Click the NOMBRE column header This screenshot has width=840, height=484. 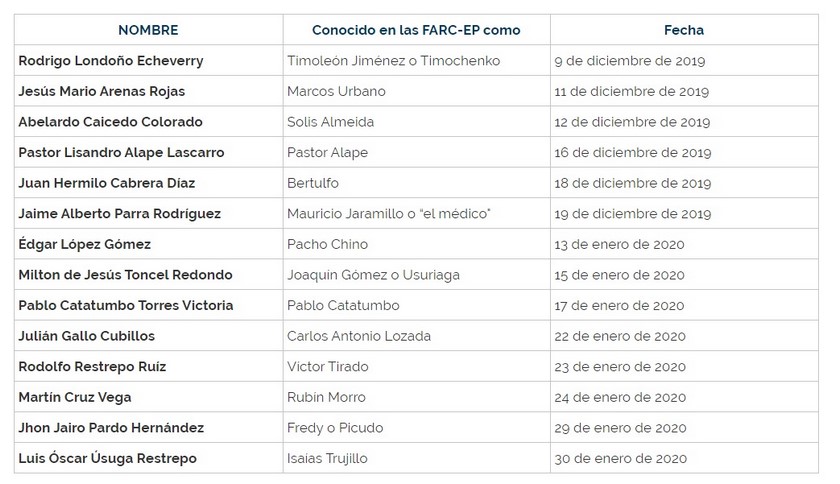pyautogui.click(x=147, y=30)
